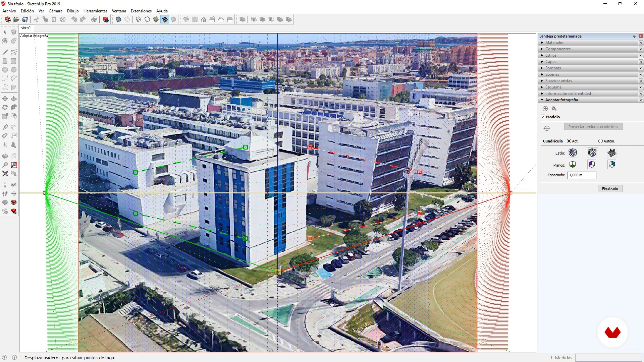This screenshot has width=644, height=362.
Task: Expand the Sombras panel
Action: pyautogui.click(x=553, y=68)
